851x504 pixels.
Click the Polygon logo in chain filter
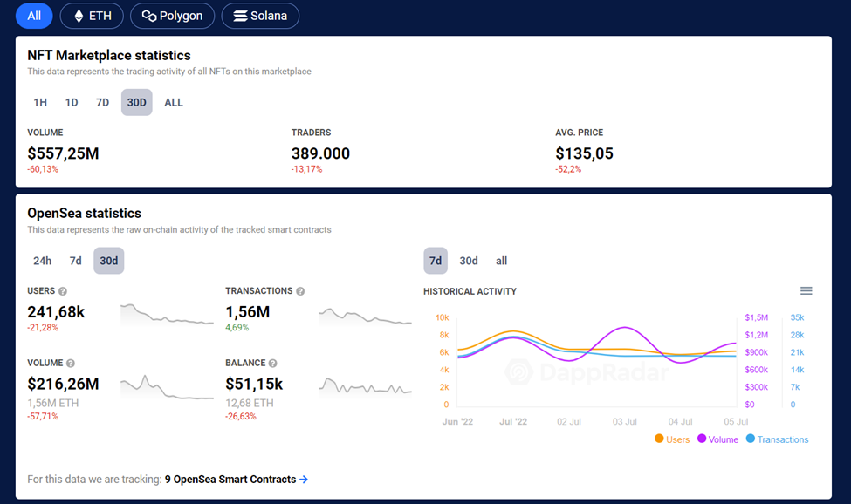[149, 16]
